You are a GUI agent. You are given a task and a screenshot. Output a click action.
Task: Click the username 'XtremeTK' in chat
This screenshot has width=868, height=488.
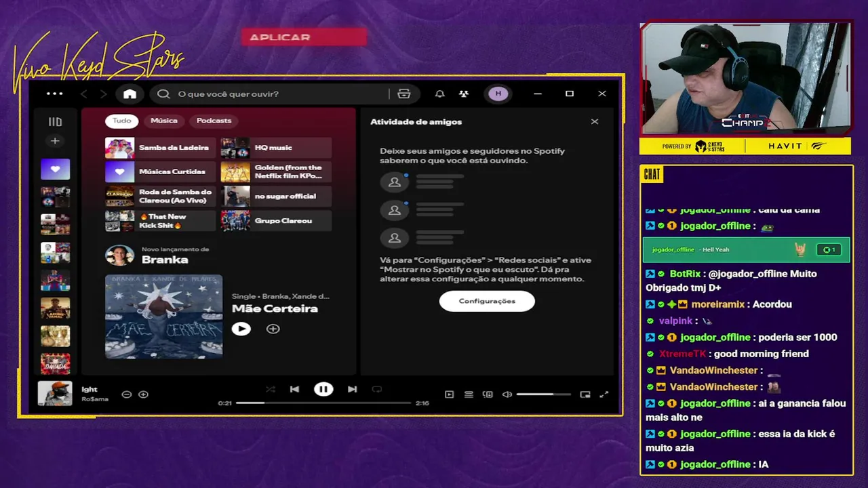[x=682, y=354]
